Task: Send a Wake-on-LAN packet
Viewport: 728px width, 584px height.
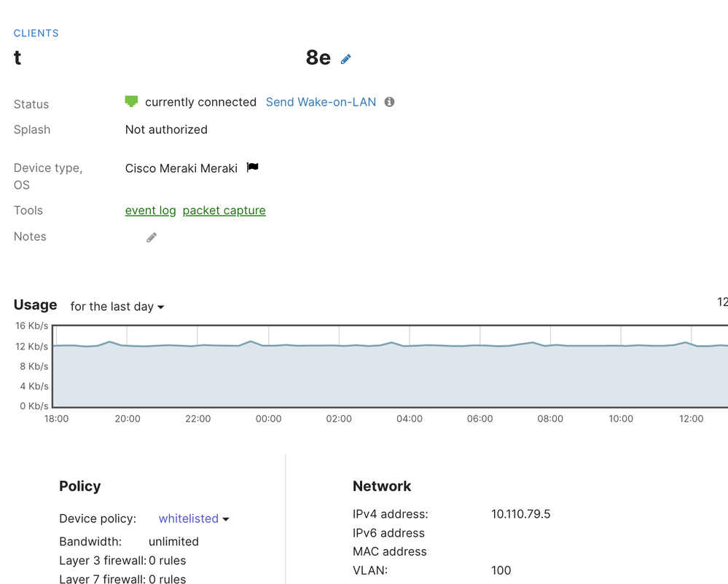Action: (321, 102)
